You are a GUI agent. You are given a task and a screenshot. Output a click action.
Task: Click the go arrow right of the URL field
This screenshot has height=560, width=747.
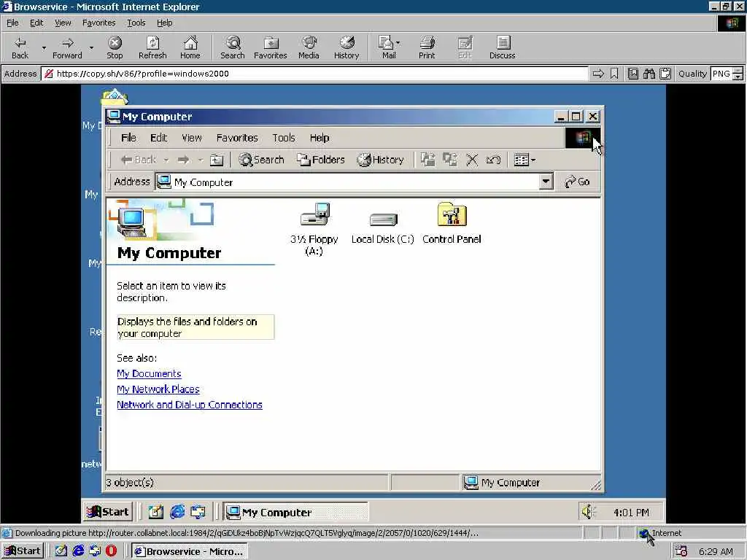598,74
